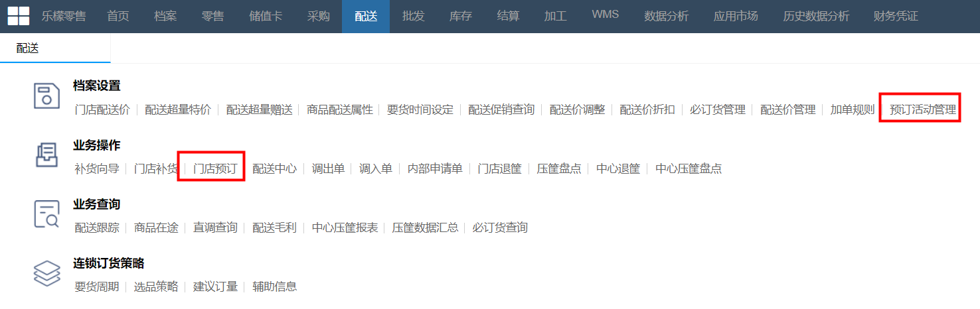Select the active 配送 top menu
Image resolution: width=980 pixels, height=309 pixels.
coord(366,16)
